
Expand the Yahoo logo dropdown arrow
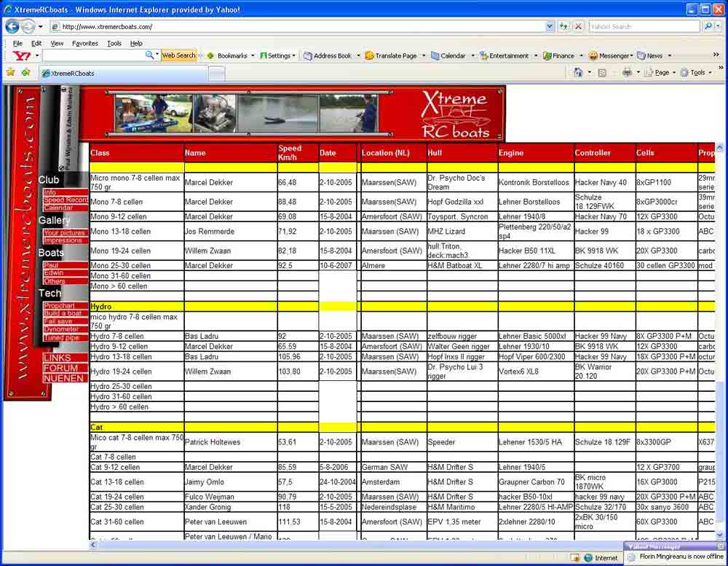pos(36,56)
